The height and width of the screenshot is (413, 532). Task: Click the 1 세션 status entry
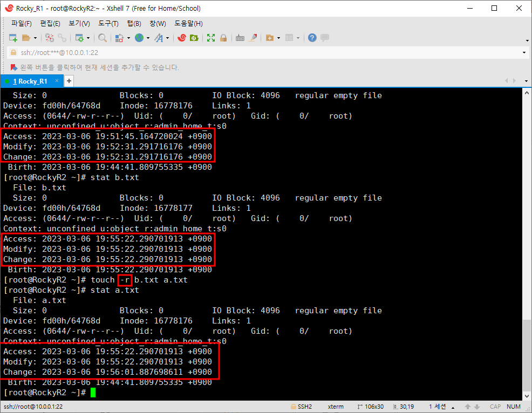[x=438, y=407]
